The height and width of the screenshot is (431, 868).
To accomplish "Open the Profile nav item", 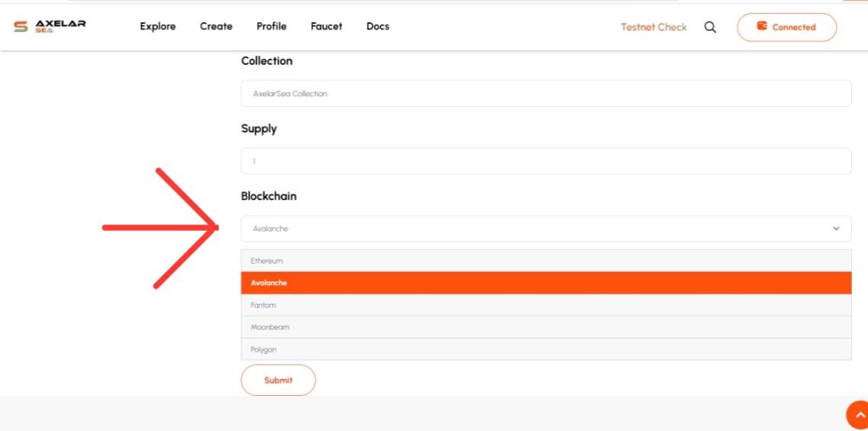I will tap(271, 26).
